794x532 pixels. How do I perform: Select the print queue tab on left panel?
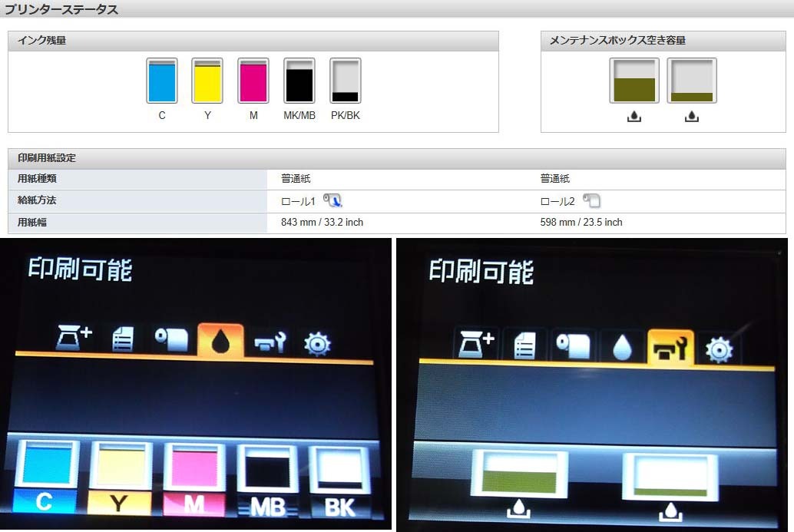coord(74,339)
